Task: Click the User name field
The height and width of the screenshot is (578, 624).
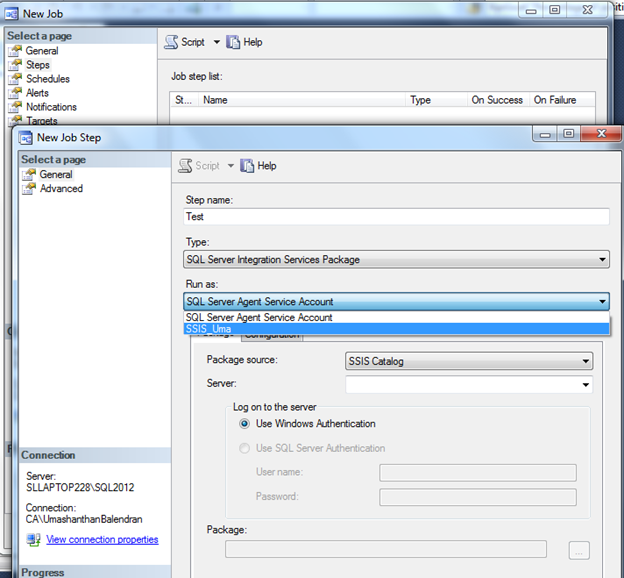Action: [x=478, y=473]
